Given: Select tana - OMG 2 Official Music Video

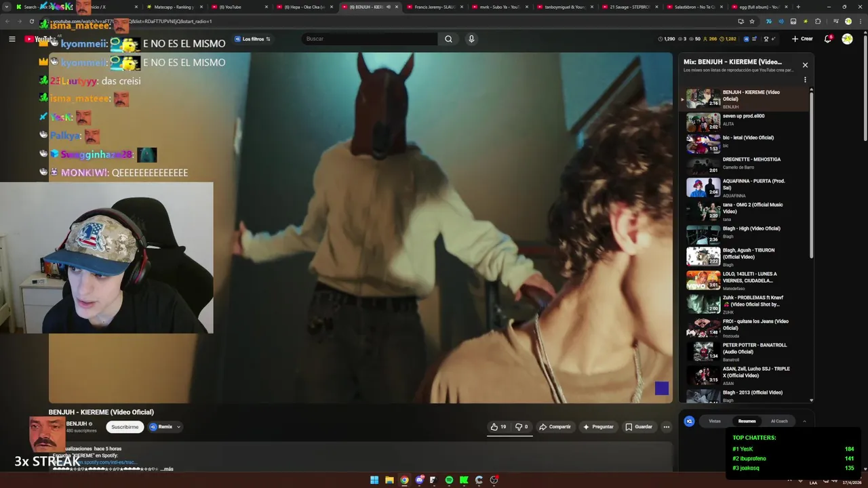Looking at the screenshot, I should (x=746, y=211).
